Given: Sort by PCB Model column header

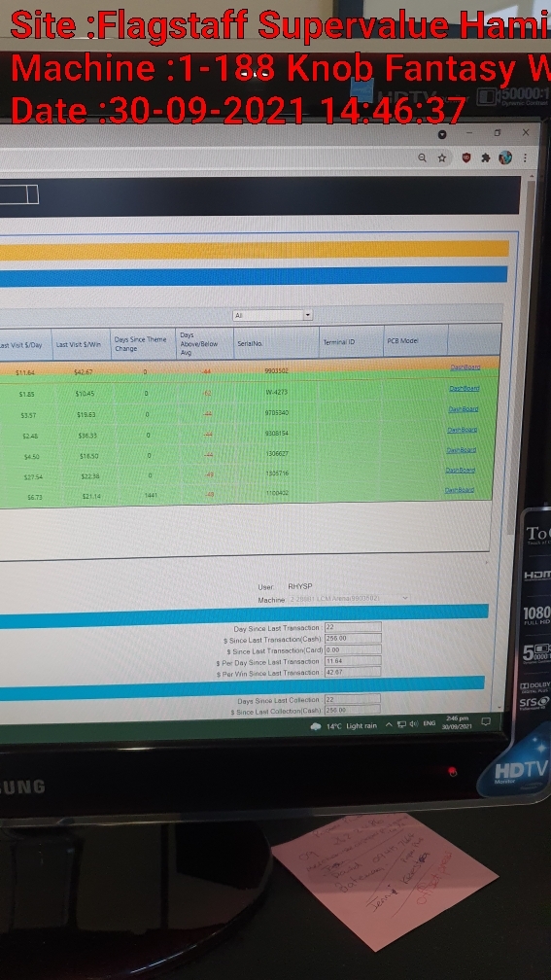Looking at the screenshot, I should [x=416, y=341].
